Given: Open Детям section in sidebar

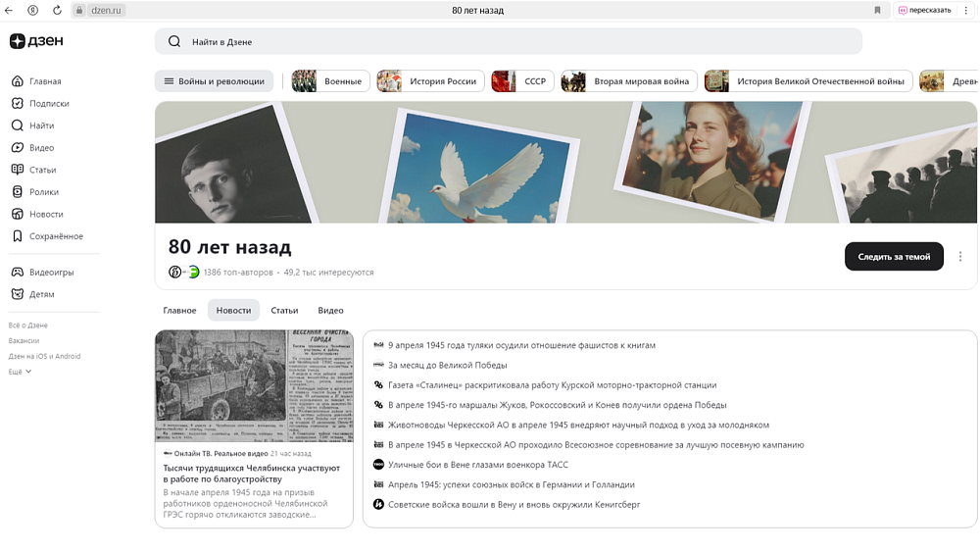Looking at the screenshot, I should click(x=41, y=294).
